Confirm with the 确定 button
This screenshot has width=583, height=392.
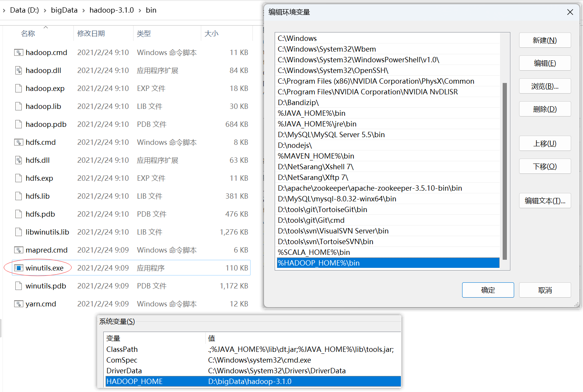click(488, 290)
